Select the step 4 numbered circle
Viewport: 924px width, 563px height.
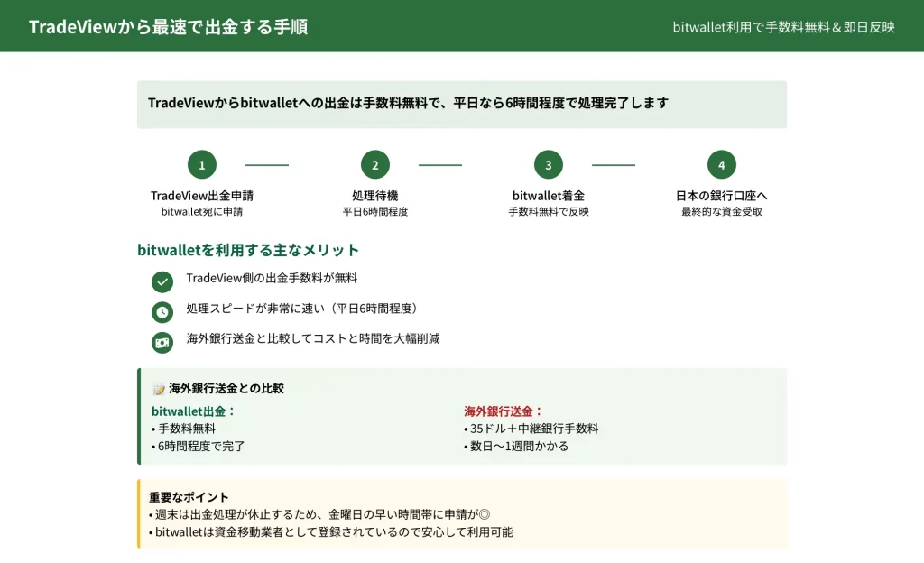[722, 165]
